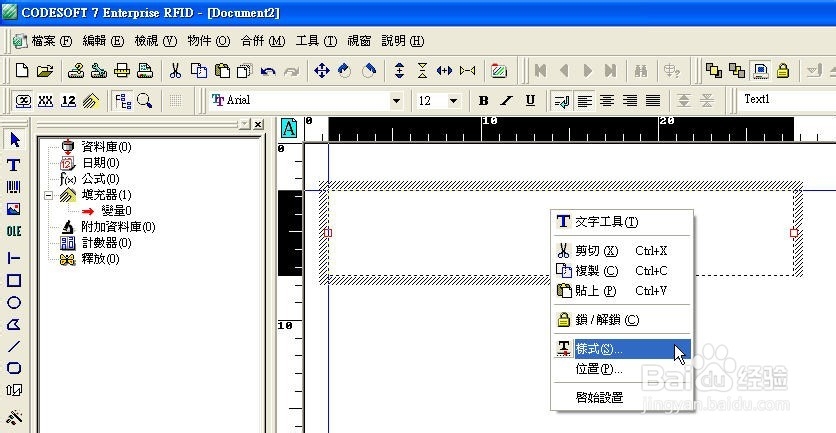Click the Cut scissors toolbar icon
The image size is (836, 433).
click(175, 70)
